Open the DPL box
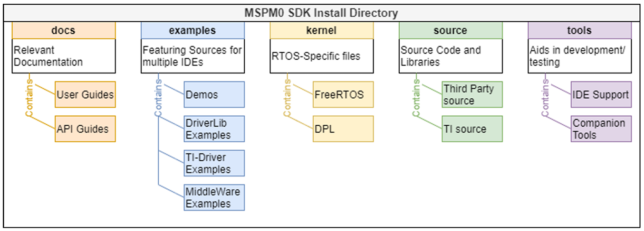This screenshot has width=644, height=231. [343, 129]
